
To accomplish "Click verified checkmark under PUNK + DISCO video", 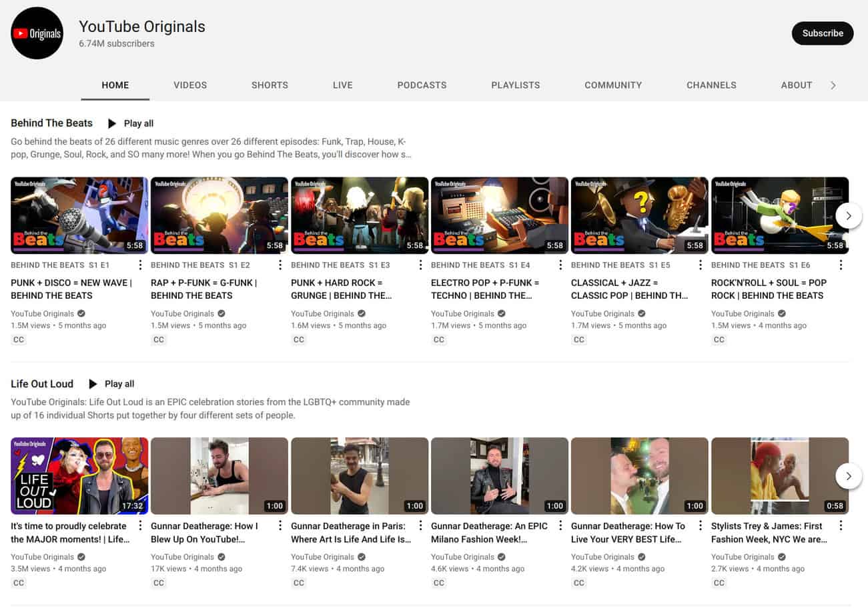I will (x=81, y=314).
